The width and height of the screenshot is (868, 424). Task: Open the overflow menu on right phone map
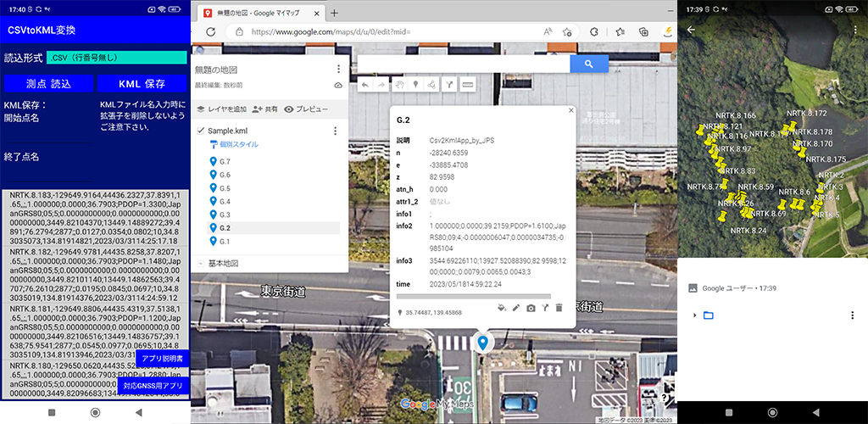pyautogui.click(x=855, y=30)
